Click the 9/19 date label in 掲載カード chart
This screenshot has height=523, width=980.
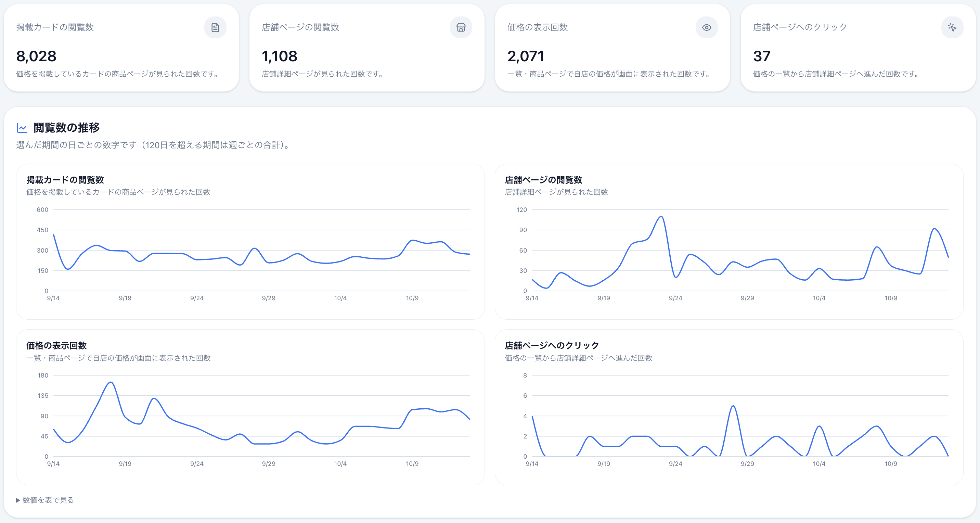pyautogui.click(x=125, y=298)
